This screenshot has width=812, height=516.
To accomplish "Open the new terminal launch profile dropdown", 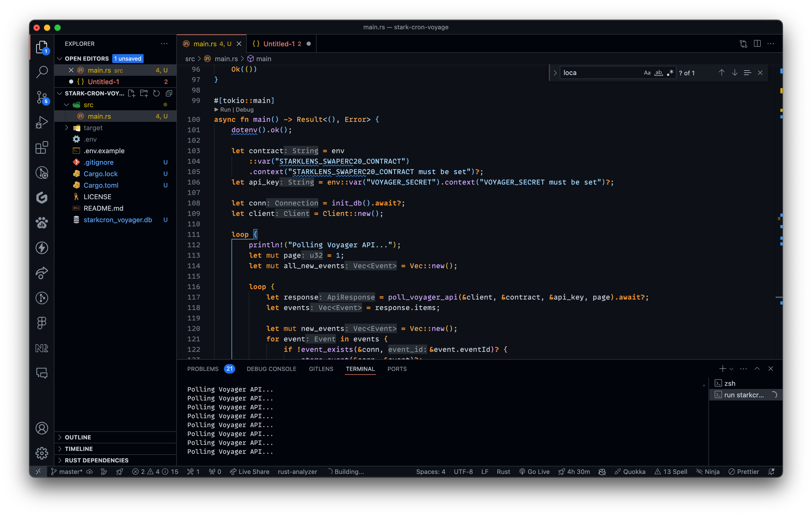I will pos(731,369).
